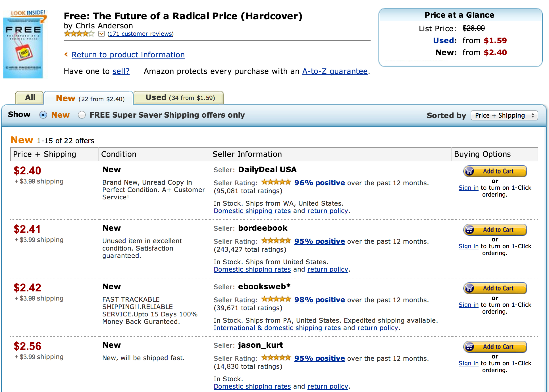The image size is (549, 392).
Task: Open bordeebook's 95% positive rating link
Action: click(319, 241)
